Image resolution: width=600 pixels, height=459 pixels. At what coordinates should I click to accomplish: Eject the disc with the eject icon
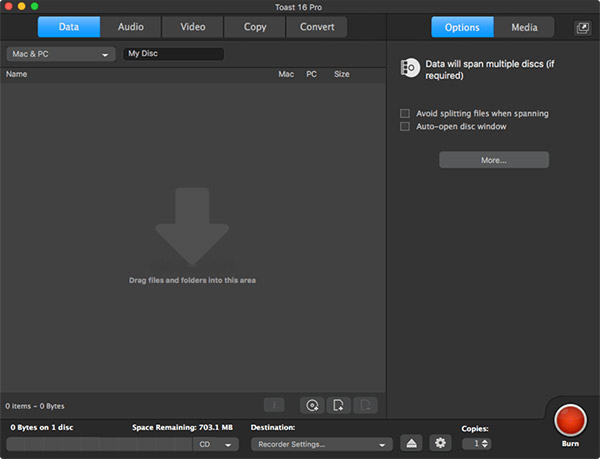[x=411, y=443]
